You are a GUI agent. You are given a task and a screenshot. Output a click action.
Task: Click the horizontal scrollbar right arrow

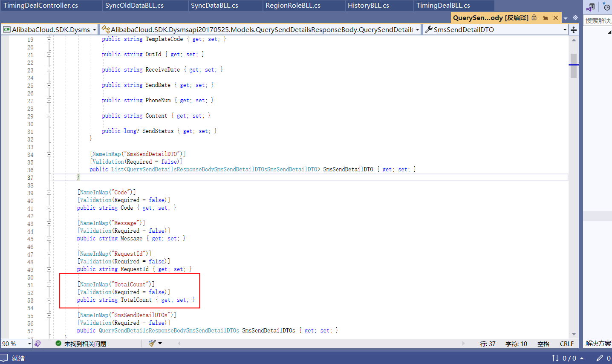(x=464, y=343)
